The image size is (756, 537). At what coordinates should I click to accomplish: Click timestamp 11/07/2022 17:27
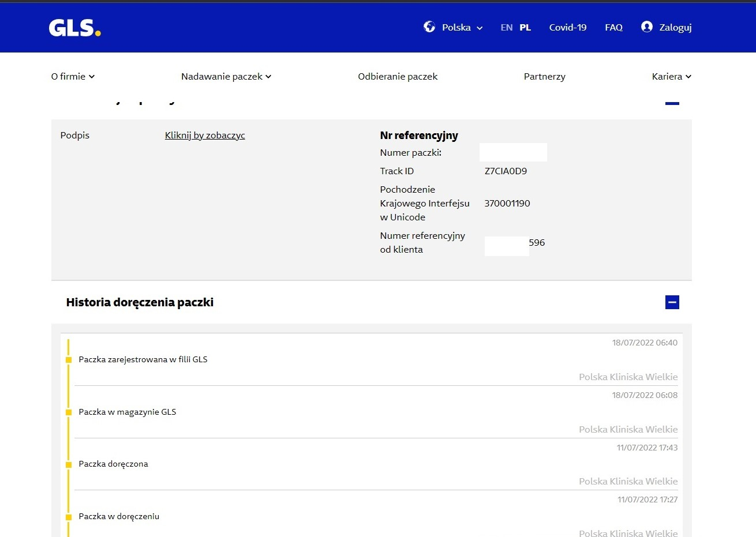(x=648, y=500)
